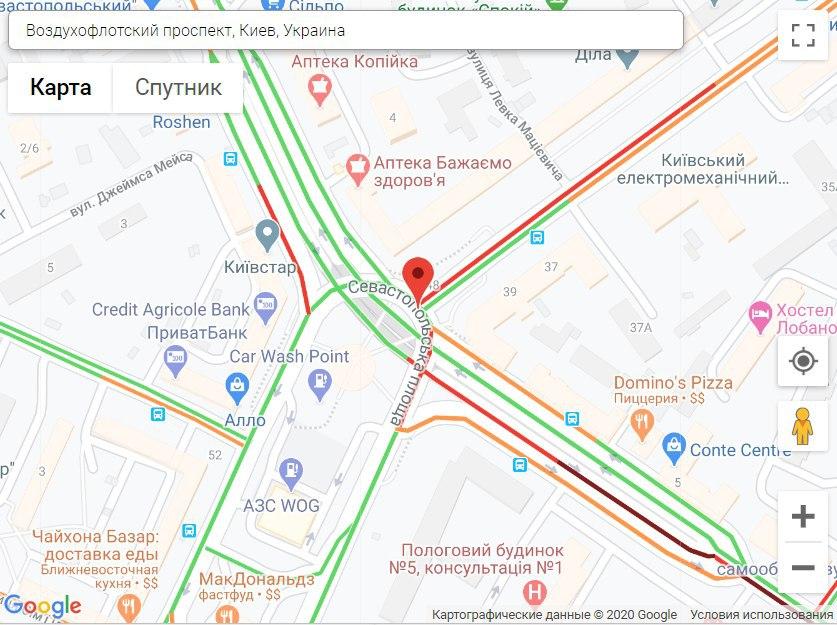The width and height of the screenshot is (837, 625).
Task: Click the my location target icon
Action: (x=802, y=361)
